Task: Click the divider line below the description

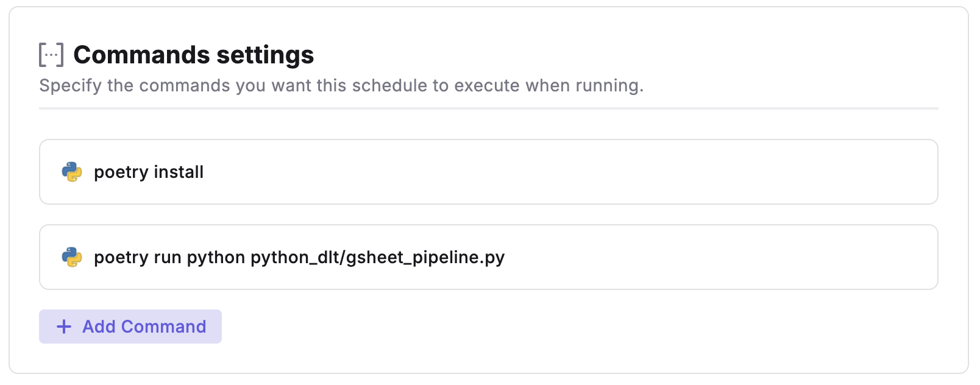Action: coord(488,108)
